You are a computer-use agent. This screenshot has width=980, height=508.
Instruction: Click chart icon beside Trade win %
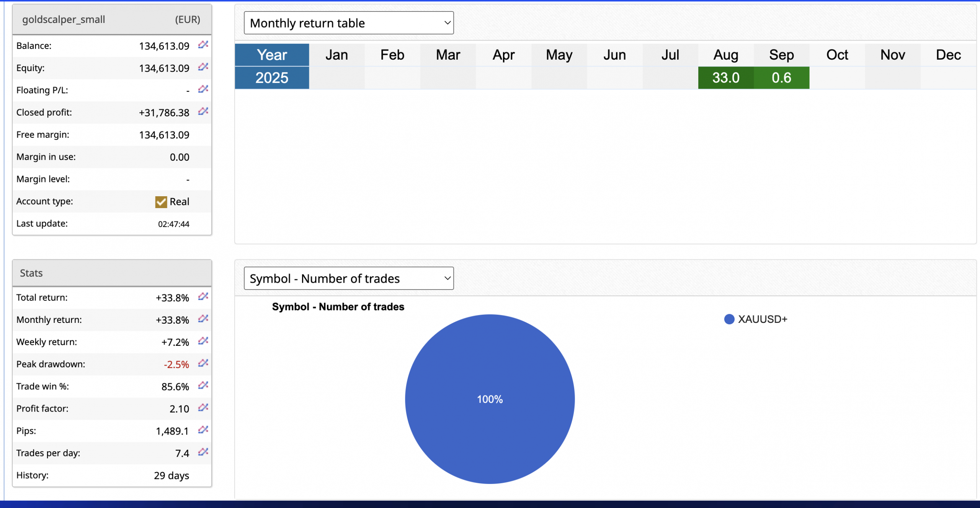203,385
